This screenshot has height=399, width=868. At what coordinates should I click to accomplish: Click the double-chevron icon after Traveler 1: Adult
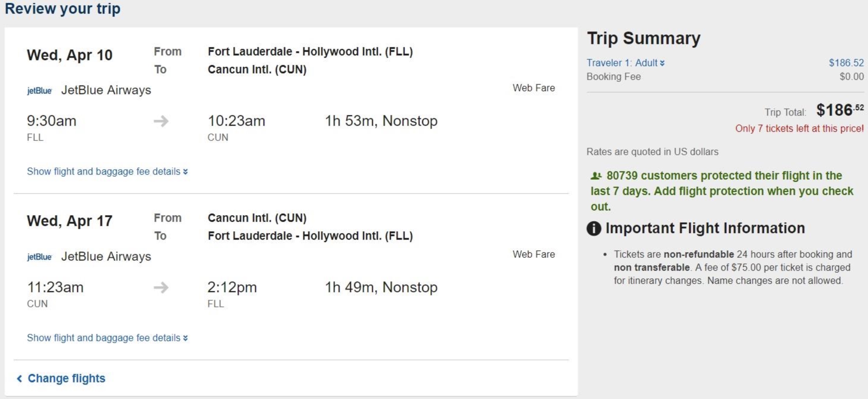[x=662, y=63]
